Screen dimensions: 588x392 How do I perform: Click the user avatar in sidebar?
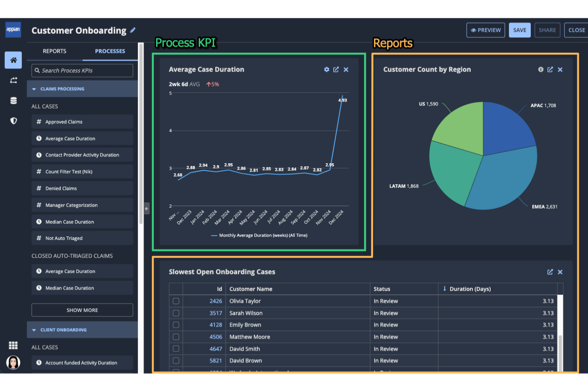pyautogui.click(x=13, y=362)
